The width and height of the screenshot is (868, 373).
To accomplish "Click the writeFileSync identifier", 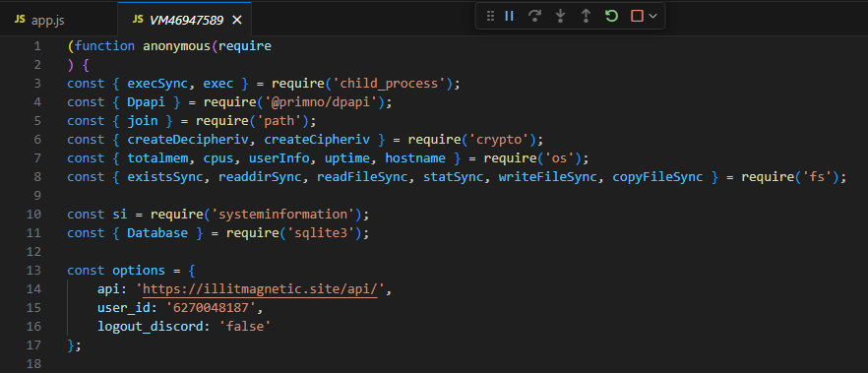I will click(547, 177).
